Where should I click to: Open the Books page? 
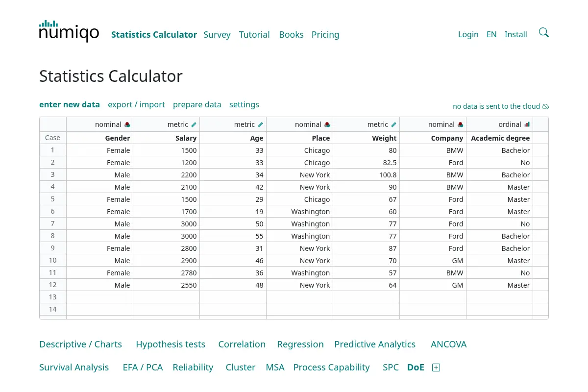click(x=291, y=35)
